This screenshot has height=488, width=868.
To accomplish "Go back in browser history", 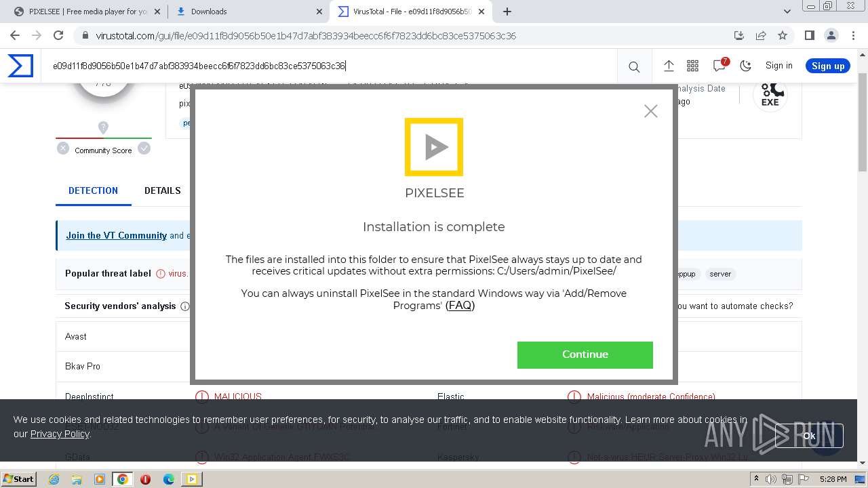I will click(x=15, y=35).
